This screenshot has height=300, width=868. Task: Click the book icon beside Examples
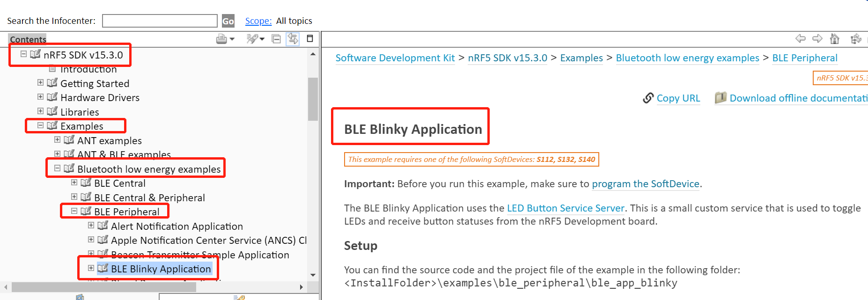pyautogui.click(x=52, y=125)
